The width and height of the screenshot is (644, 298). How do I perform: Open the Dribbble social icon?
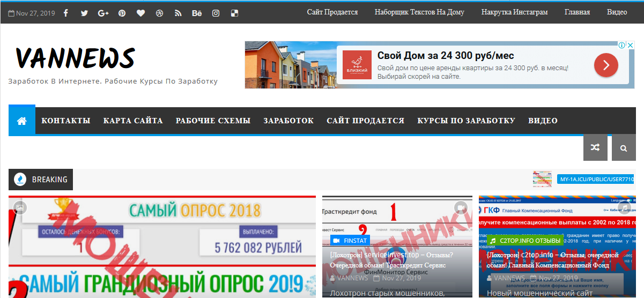coord(159,13)
